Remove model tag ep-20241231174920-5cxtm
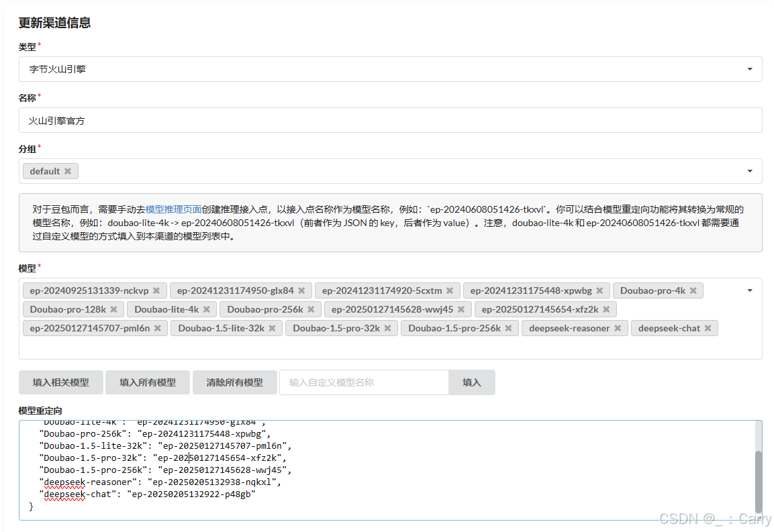 click(x=450, y=290)
